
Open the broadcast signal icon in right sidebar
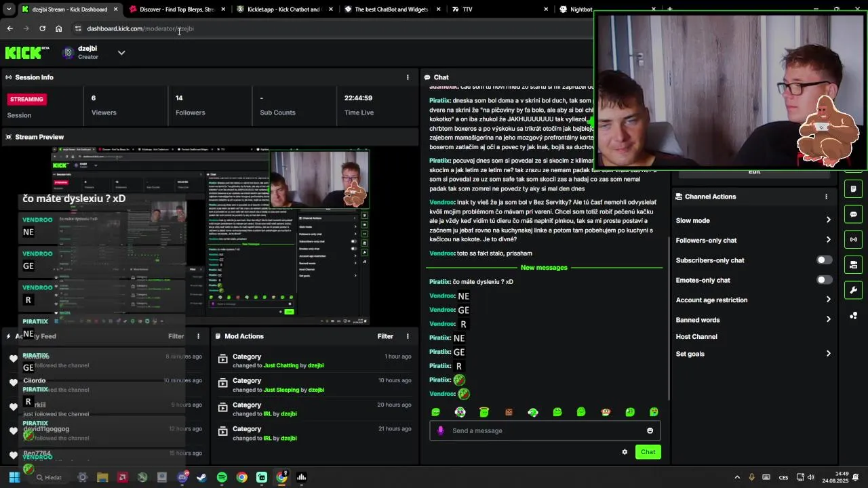coord(853,239)
